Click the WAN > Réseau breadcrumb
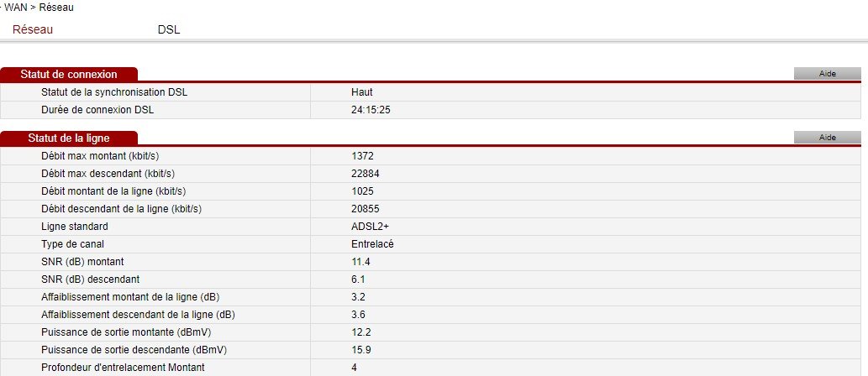This screenshot has height=376, width=868. 38,8
